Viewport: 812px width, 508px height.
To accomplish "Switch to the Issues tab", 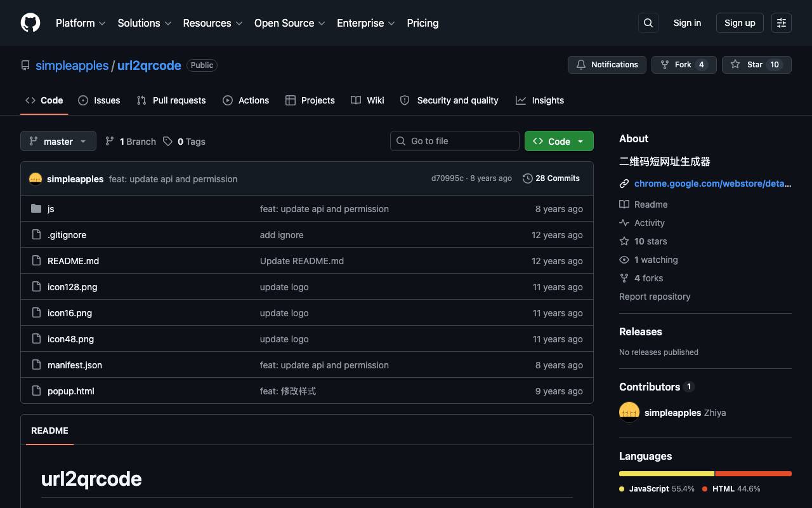I will (x=99, y=100).
